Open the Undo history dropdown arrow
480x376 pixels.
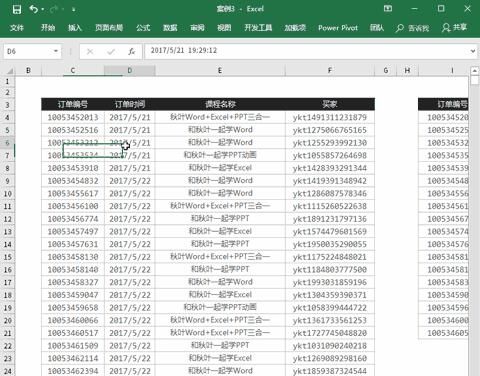[x=43, y=9]
